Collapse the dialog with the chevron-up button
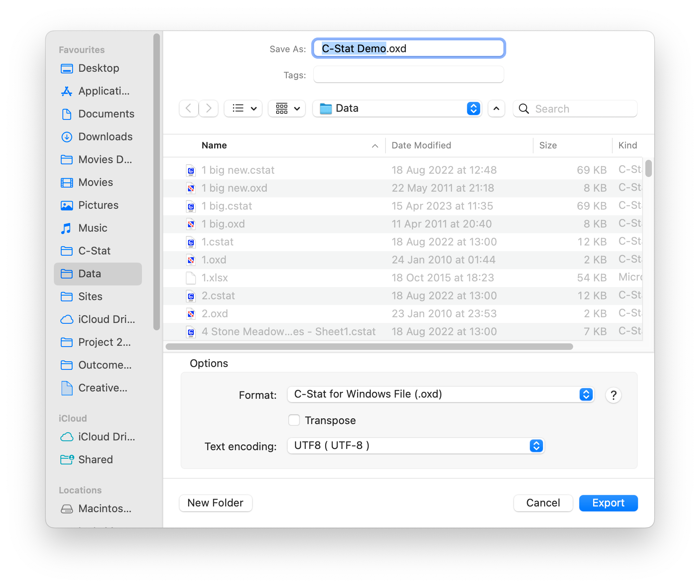 (x=496, y=108)
